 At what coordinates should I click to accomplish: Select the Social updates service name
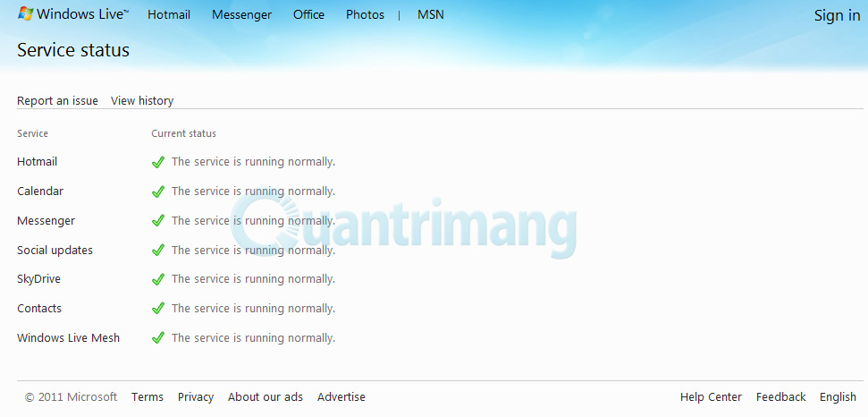pos(55,251)
